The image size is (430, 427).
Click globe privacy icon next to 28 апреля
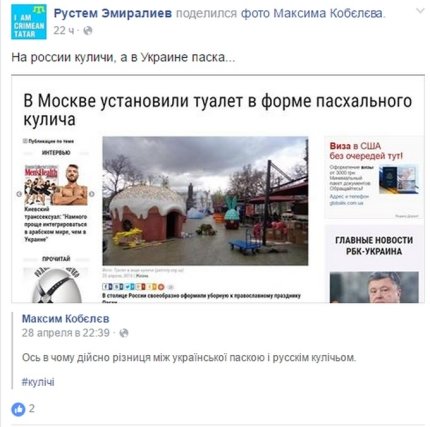124,333
